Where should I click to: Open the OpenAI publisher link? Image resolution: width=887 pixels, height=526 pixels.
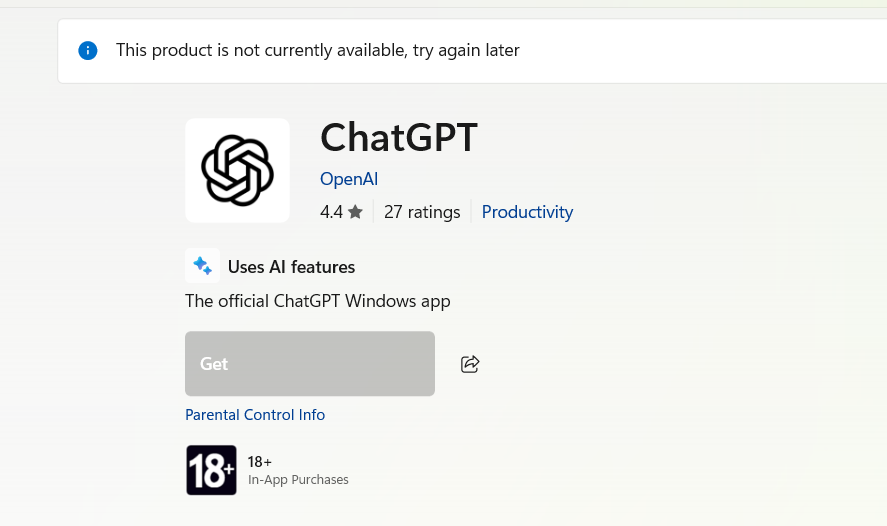coord(349,179)
